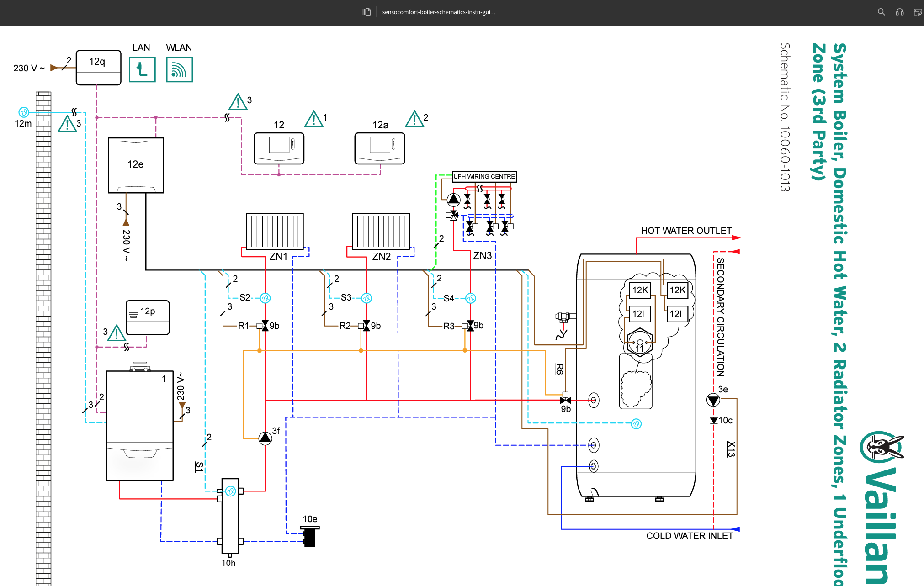Click the pump icon labeled 3f
The image size is (924, 586).
click(x=264, y=438)
